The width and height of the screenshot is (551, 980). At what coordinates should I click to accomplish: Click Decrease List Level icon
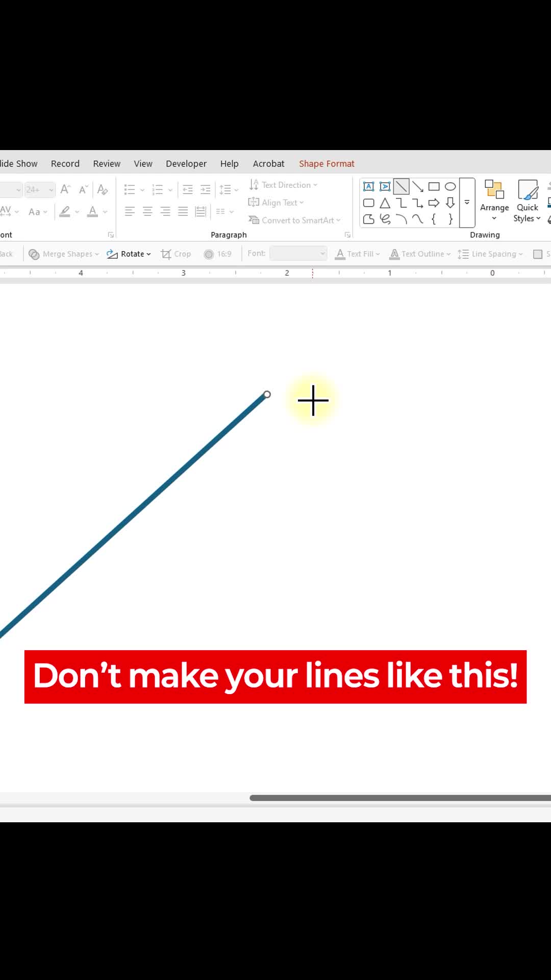[188, 190]
